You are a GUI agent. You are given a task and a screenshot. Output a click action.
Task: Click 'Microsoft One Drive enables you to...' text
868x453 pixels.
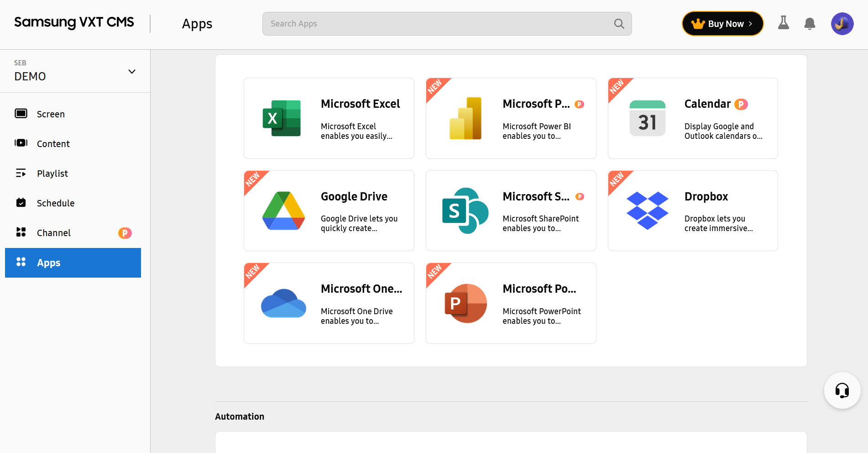[357, 316]
